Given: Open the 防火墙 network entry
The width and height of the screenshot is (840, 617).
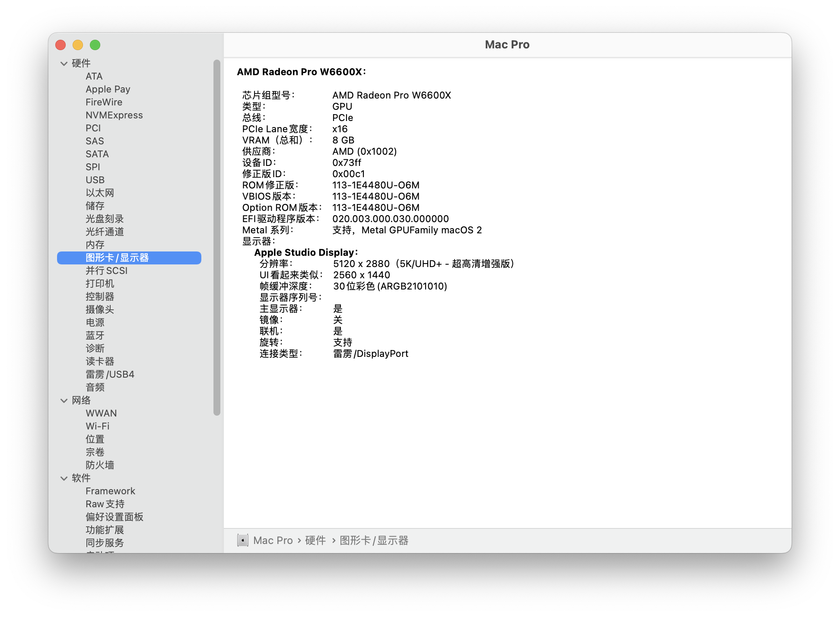Looking at the screenshot, I should [x=100, y=465].
